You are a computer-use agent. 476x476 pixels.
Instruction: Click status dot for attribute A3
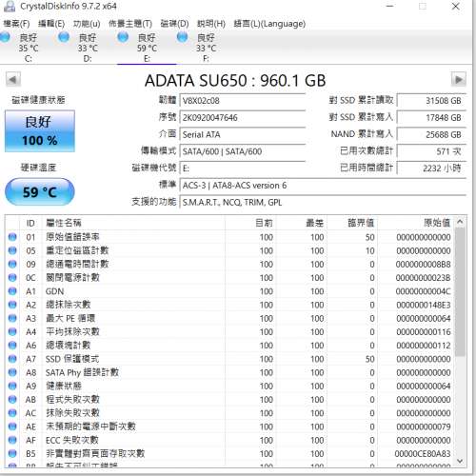pyautogui.click(x=12, y=318)
